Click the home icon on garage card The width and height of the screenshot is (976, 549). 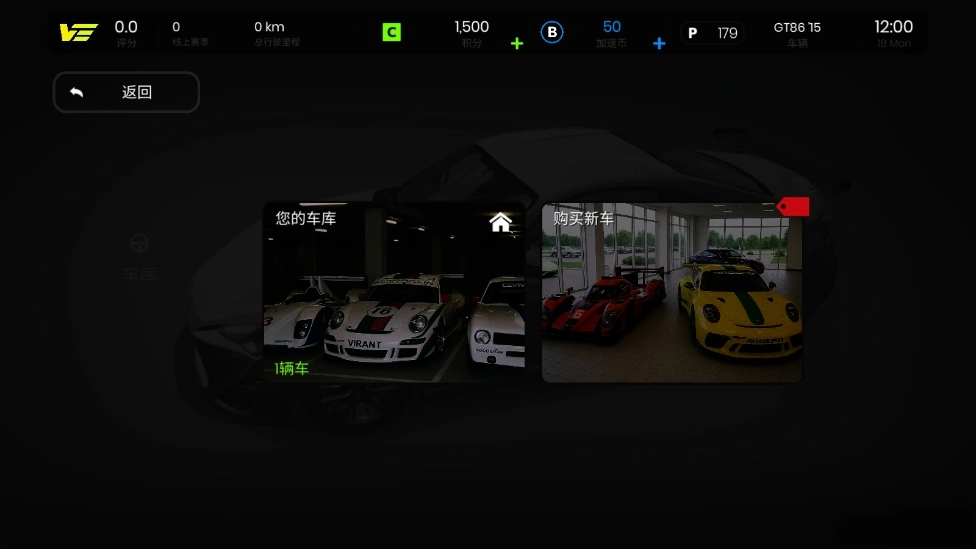coord(501,222)
